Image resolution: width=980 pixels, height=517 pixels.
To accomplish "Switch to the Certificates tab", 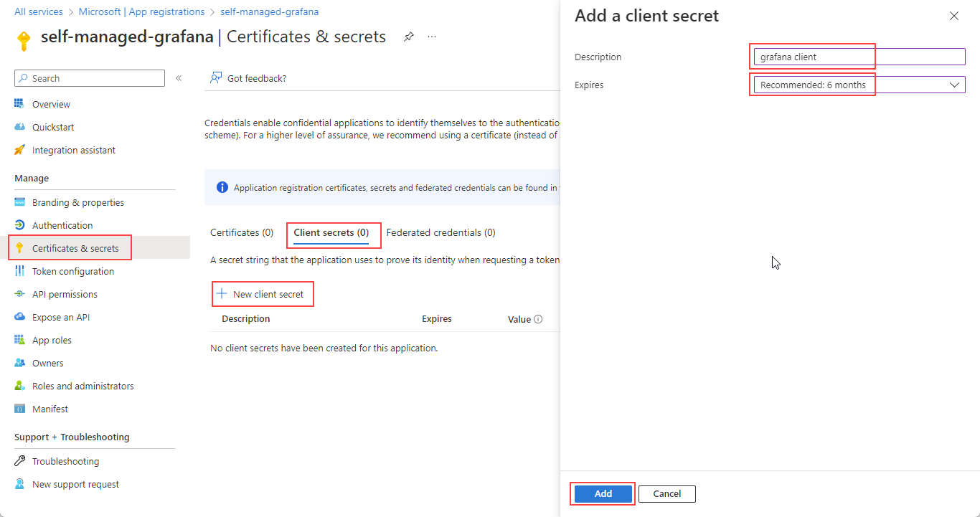I will [242, 232].
